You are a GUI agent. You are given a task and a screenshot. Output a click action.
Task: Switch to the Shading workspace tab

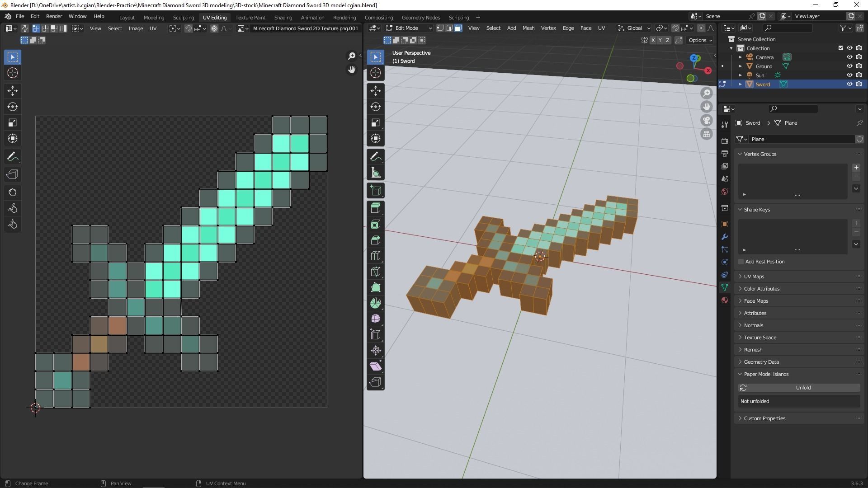[283, 17]
